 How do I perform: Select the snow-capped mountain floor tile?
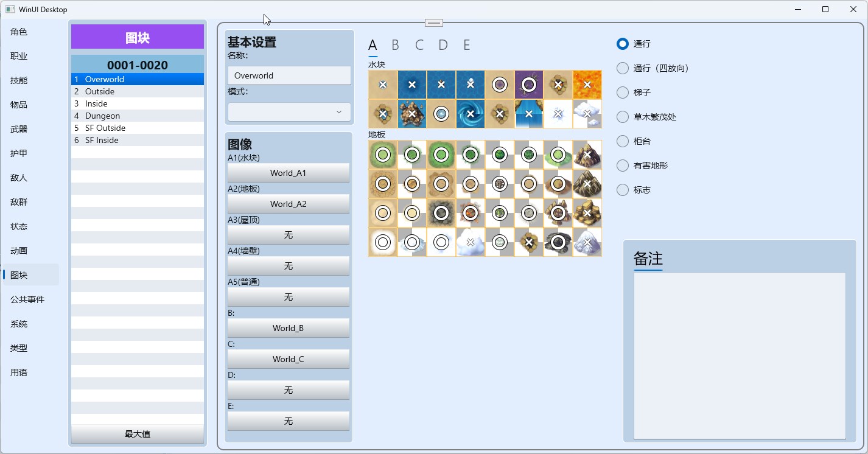coord(587,243)
